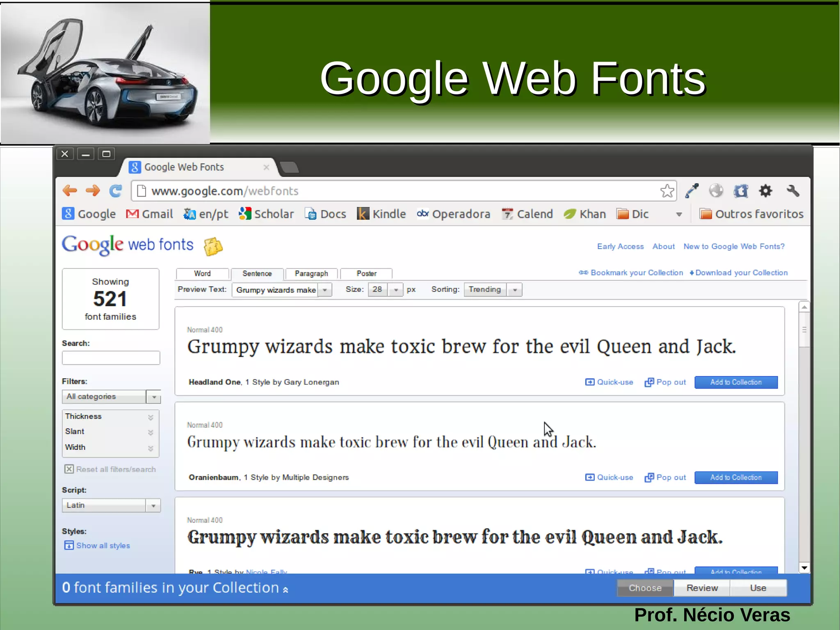
Task: Click Reset all filters/search
Action: (110, 469)
